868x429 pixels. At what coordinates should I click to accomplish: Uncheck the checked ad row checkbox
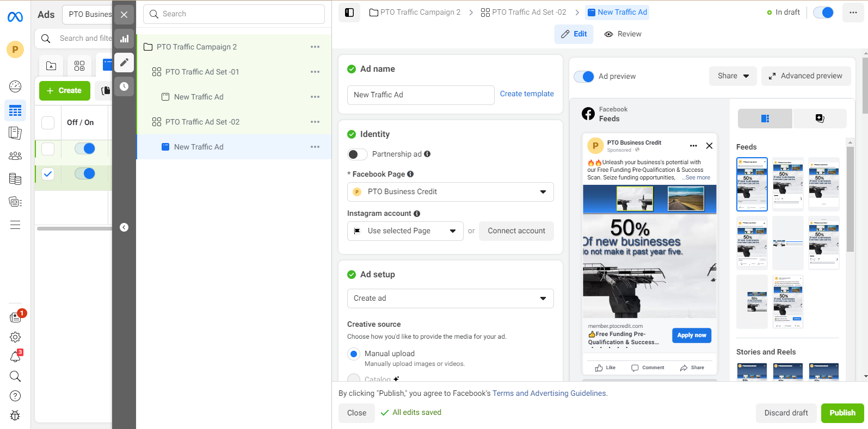coord(48,174)
